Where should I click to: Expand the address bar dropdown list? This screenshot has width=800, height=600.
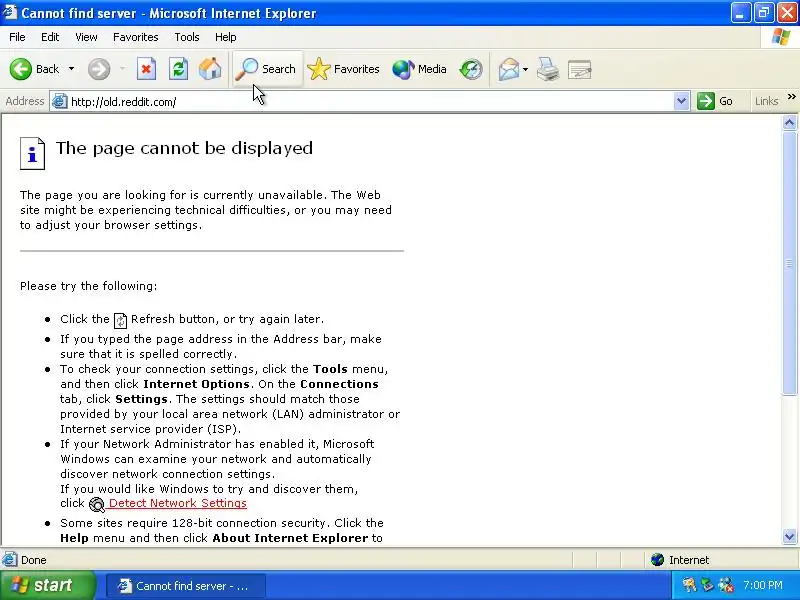(x=681, y=101)
